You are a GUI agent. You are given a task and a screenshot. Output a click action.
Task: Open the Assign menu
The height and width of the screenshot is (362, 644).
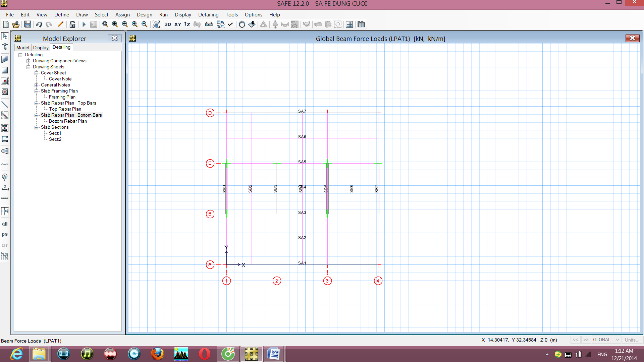(122, 14)
